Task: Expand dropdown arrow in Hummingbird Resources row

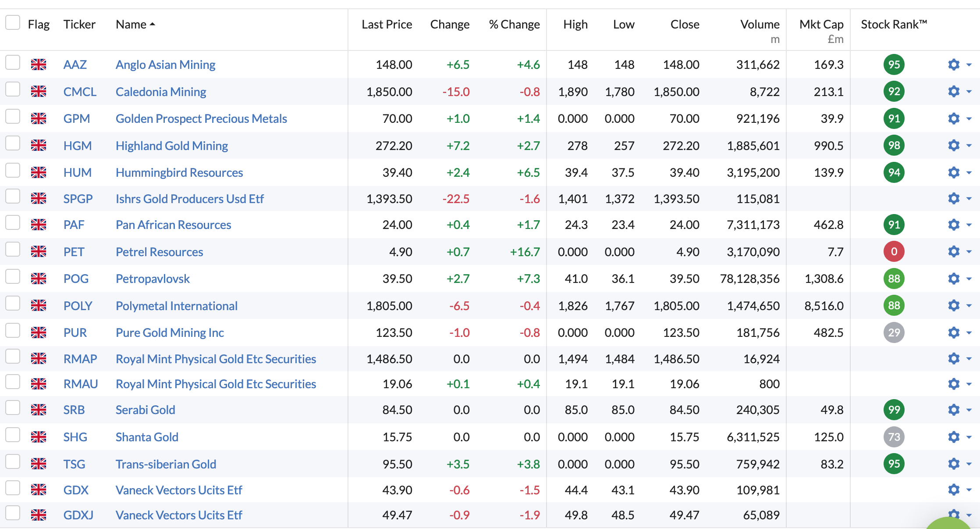Action: tap(969, 173)
